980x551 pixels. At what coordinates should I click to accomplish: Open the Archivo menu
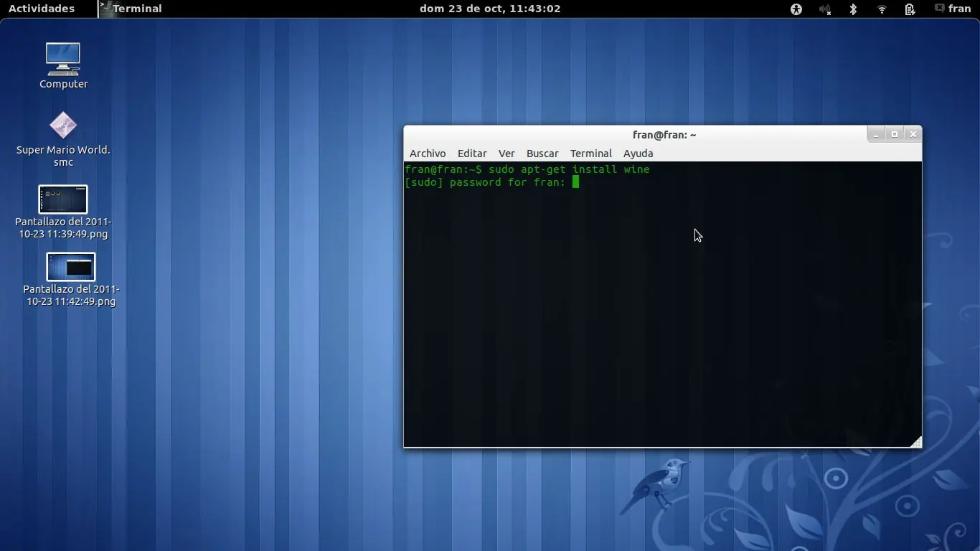(x=428, y=154)
